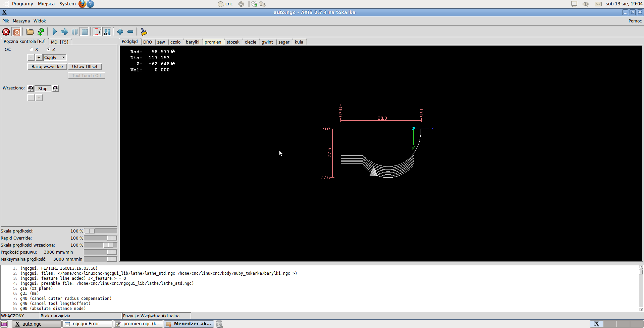644x328 pixels.
Task: Select the Podgląd preview tab
Action: [x=130, y=42]
